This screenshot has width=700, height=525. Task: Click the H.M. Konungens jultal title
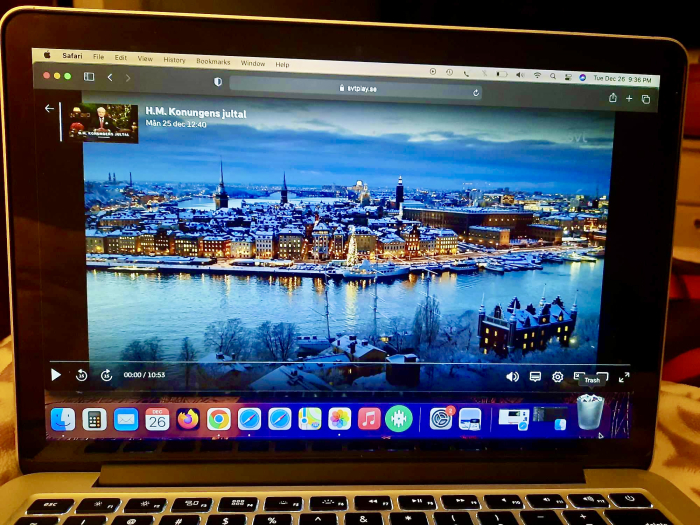point(196,113)
